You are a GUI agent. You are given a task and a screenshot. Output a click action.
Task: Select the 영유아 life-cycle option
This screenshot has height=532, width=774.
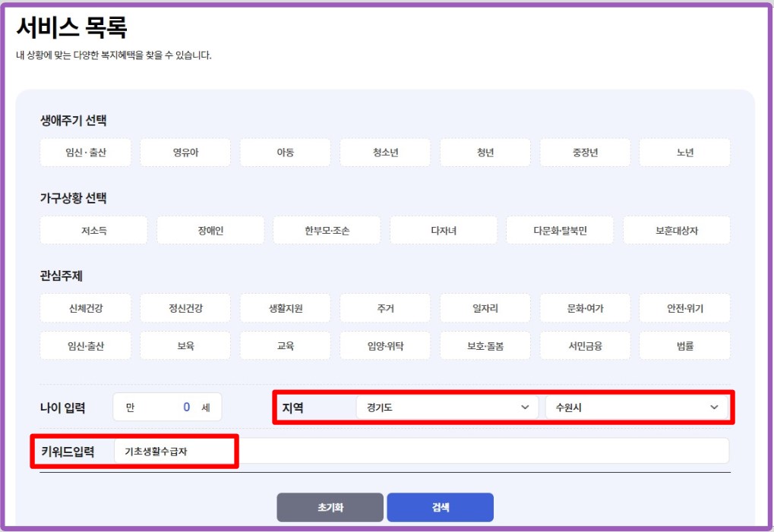tap(185, 153)
